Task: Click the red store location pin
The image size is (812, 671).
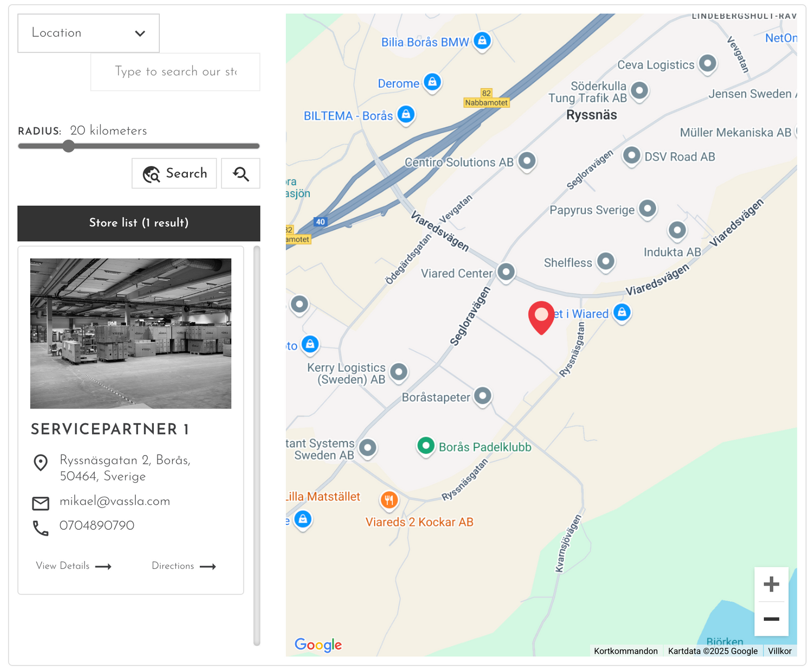Action: pos(541,316)
